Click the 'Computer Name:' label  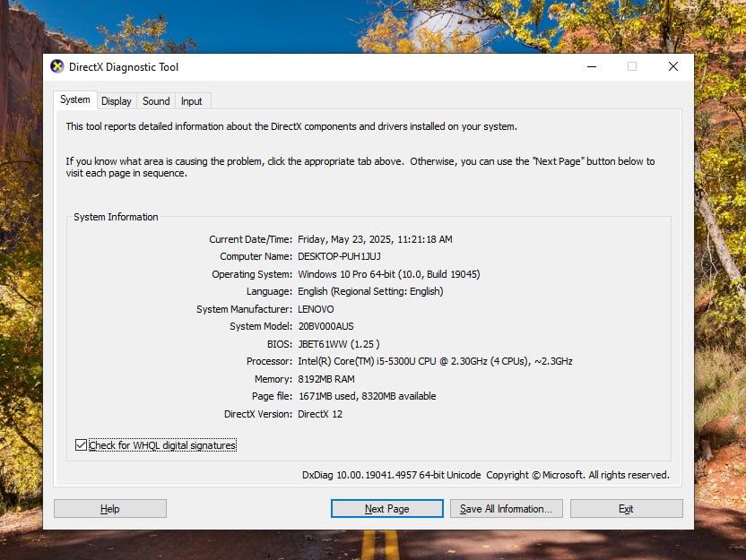pyautogui.click(x=256, y=257)
